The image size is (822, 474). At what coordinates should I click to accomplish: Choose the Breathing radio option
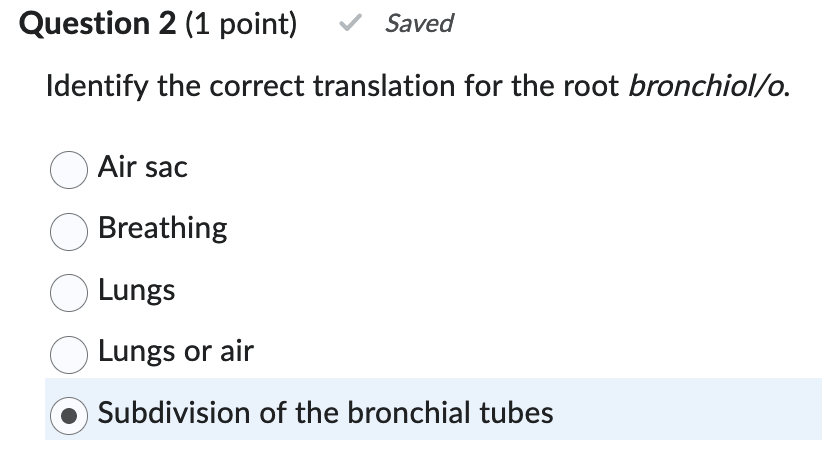[67, 231]
